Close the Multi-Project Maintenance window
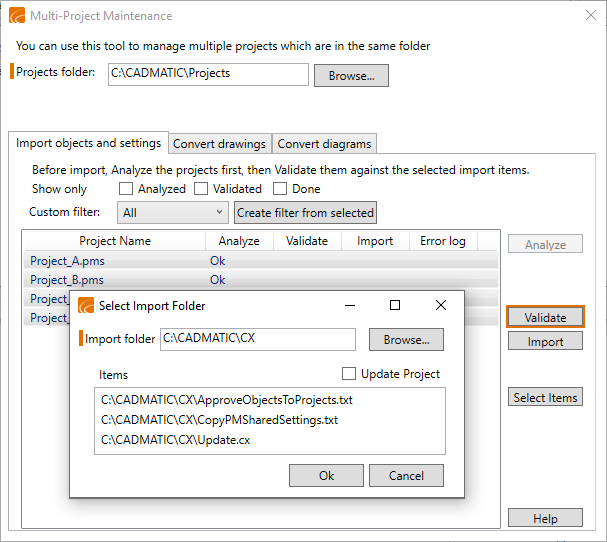 [x=588, y=16]
